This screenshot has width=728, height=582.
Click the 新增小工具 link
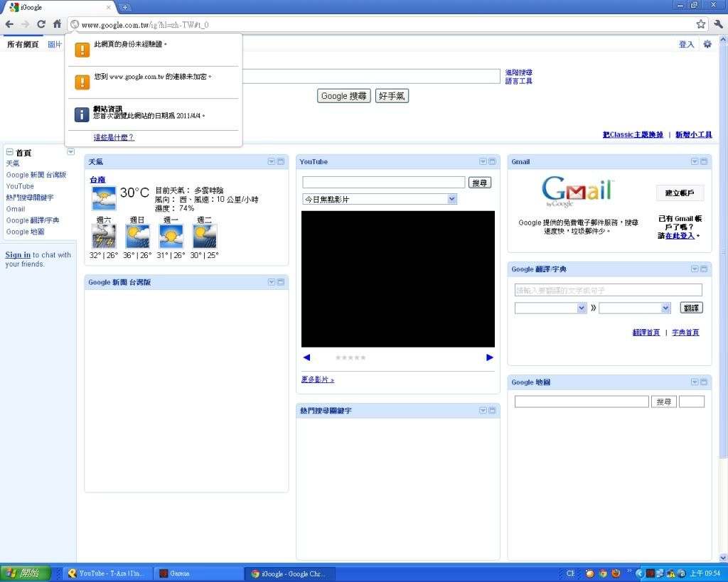coord(694,134)
